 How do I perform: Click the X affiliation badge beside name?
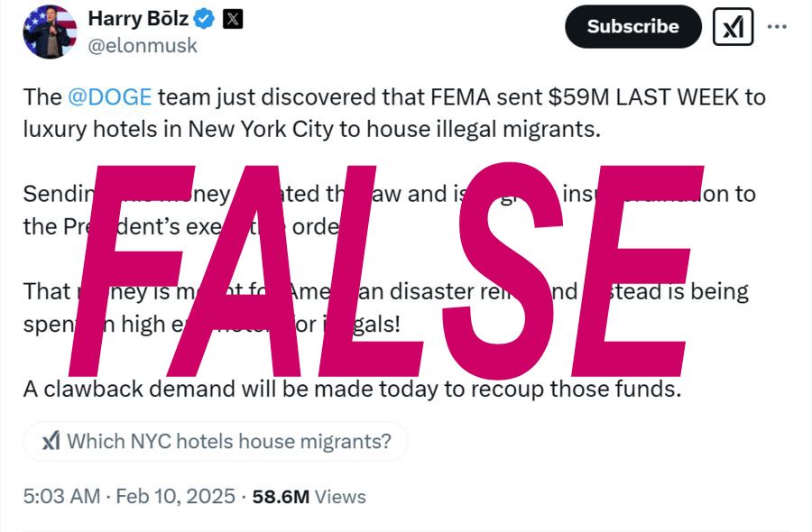[x=233, y=18]
